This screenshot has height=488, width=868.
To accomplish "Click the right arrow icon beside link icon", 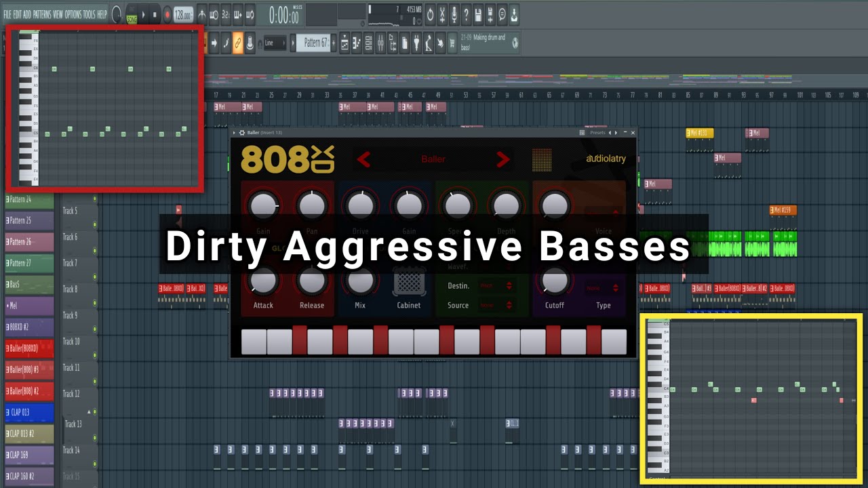I will (x=214, y=43).
